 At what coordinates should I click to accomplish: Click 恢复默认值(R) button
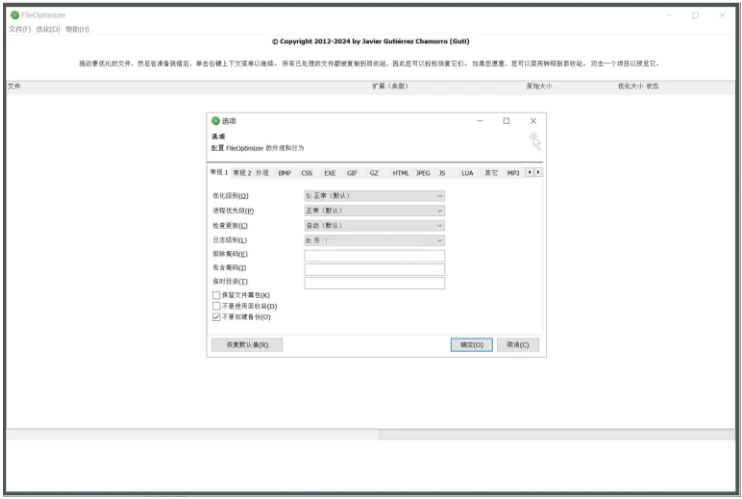pyautogui.click(x=247, y=345)
